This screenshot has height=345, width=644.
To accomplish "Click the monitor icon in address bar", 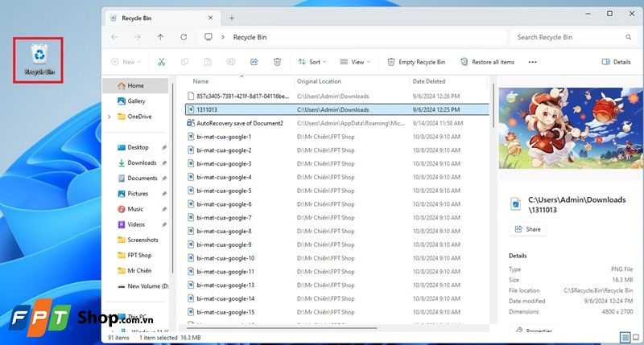I will pyautogui.click(x=208, y=37).
